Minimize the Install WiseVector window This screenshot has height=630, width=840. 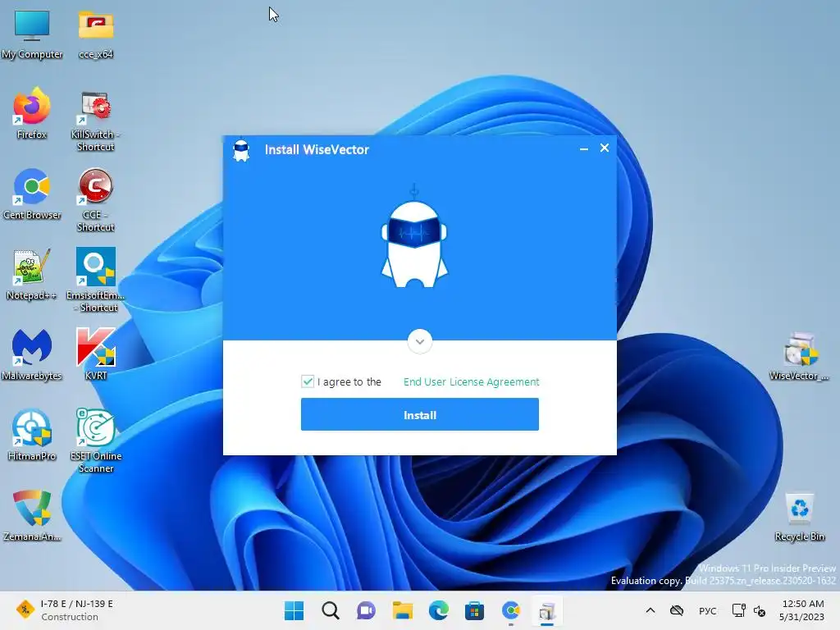584,148
